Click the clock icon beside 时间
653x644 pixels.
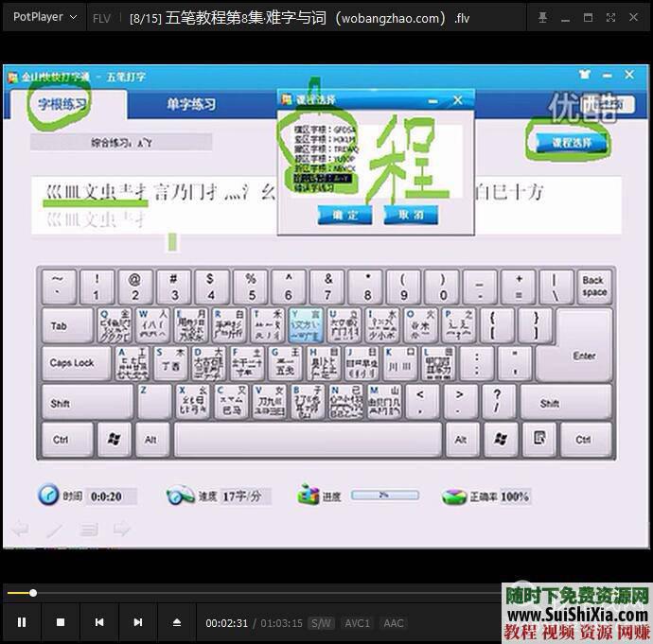coord(48,495)
